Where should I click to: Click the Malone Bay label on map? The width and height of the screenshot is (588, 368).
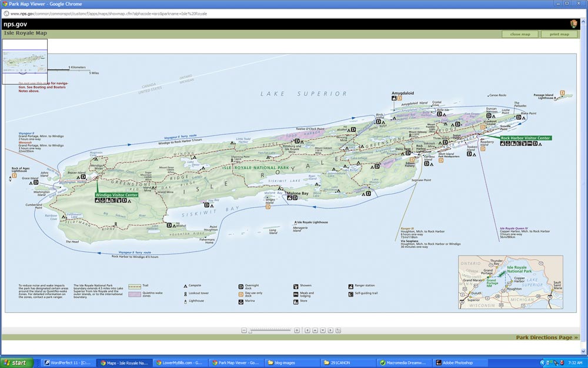[x=298, y=193]
